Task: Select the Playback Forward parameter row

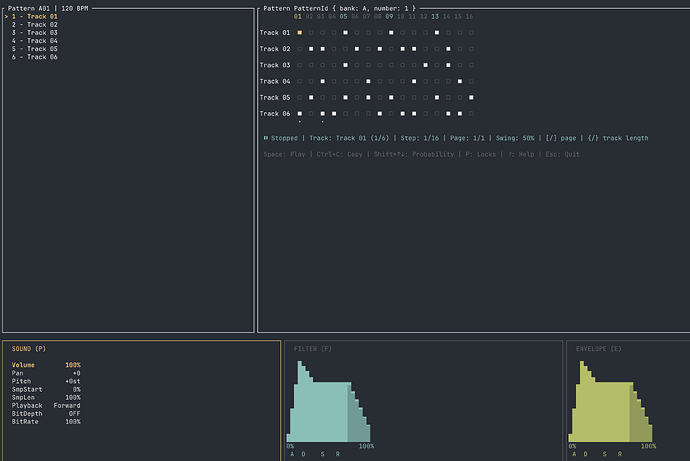Action: click(x=46, y=406)
